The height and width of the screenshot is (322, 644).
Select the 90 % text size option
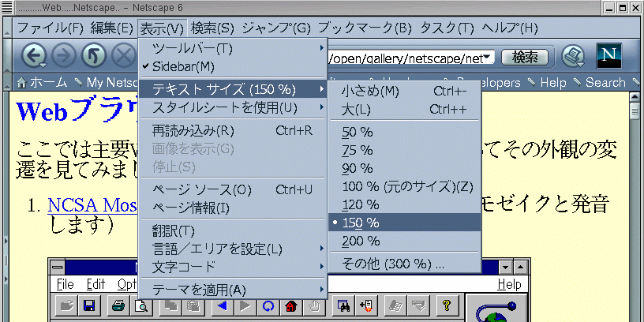click(x=405, y=168)
